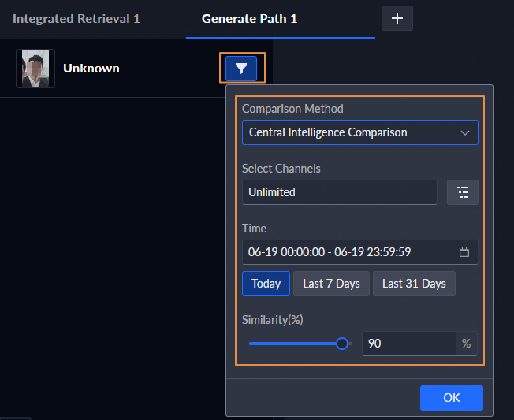Click the Unknown person name label

91,69
